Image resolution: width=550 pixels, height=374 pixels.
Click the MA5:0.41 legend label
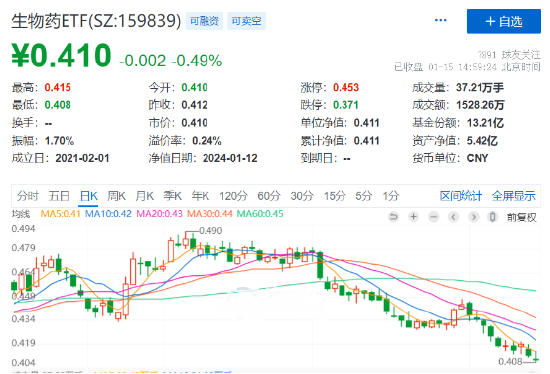[61, 214]
